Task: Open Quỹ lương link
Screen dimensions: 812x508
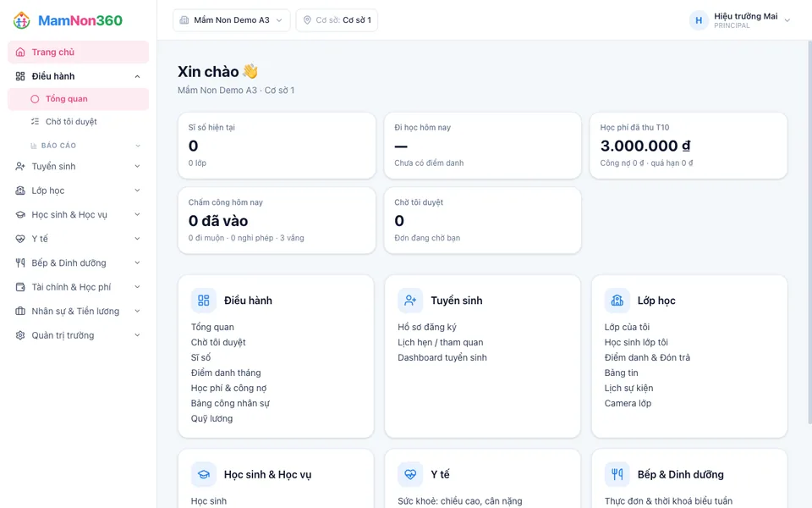Action: [211, 419]
